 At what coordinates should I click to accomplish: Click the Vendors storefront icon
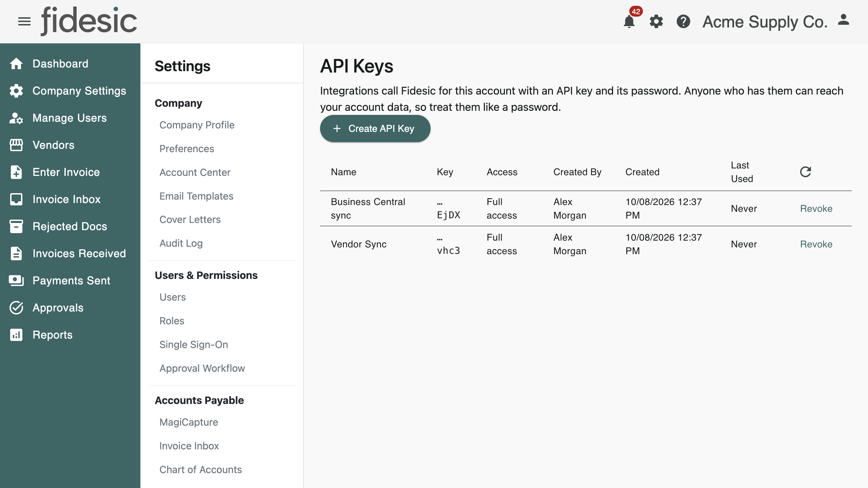16,145
